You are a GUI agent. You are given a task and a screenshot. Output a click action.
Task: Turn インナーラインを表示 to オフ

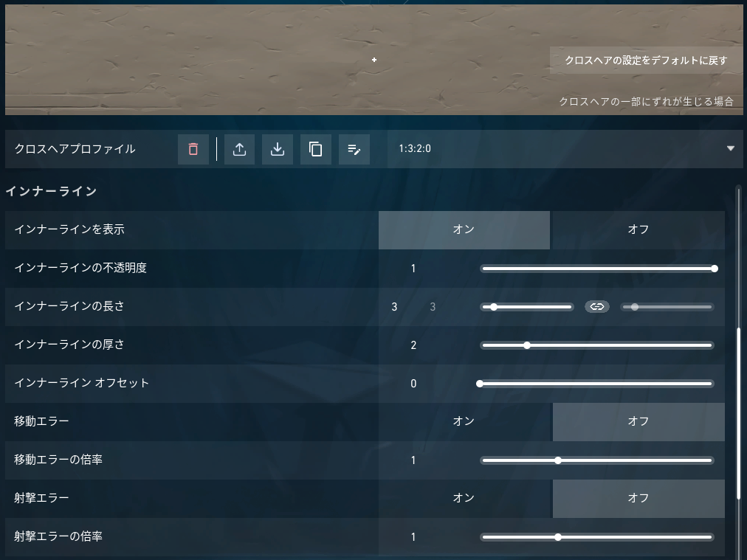(x=638, y=230)
